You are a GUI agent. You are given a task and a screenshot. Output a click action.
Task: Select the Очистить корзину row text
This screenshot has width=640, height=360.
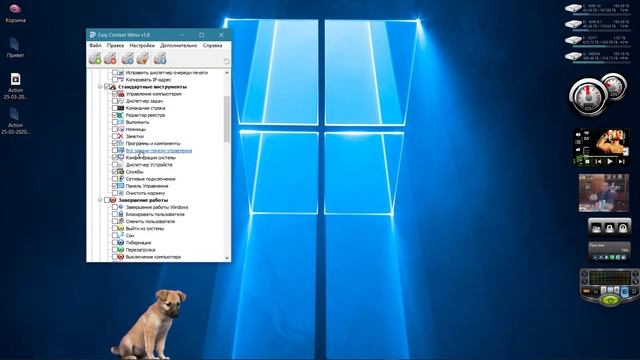tap(145, 193)
